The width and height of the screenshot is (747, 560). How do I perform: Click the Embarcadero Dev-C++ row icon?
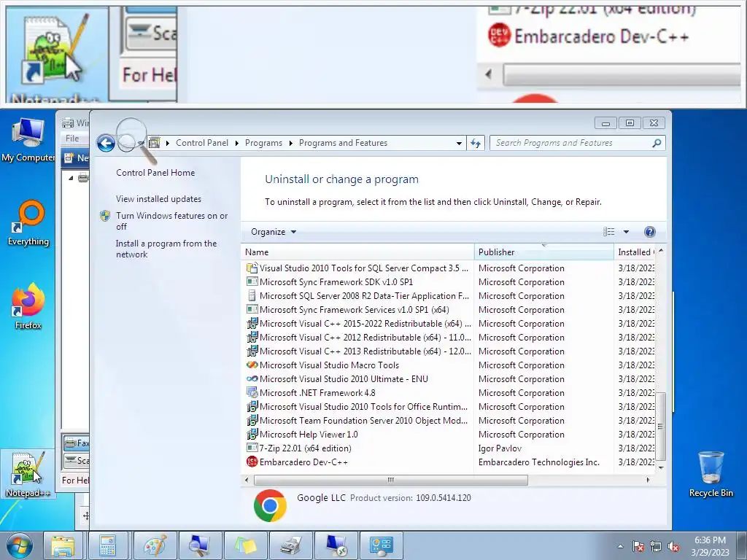coord(252,462)
